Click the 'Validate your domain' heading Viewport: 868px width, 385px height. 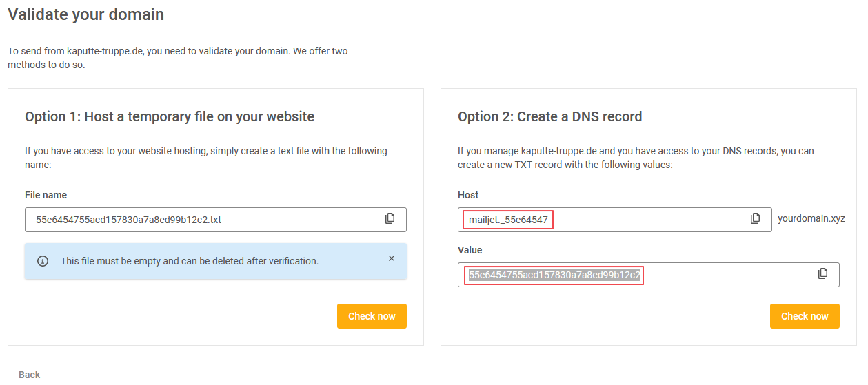pos(86,14)
